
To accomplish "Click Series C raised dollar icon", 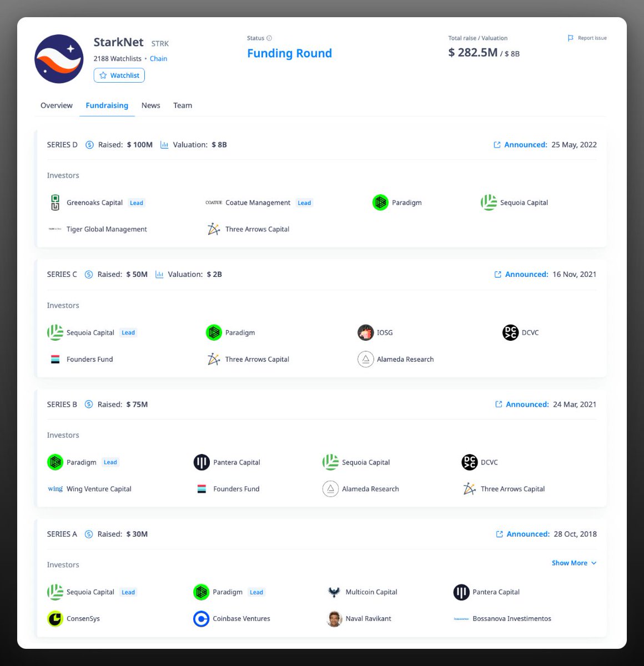I will click(89, 274).
